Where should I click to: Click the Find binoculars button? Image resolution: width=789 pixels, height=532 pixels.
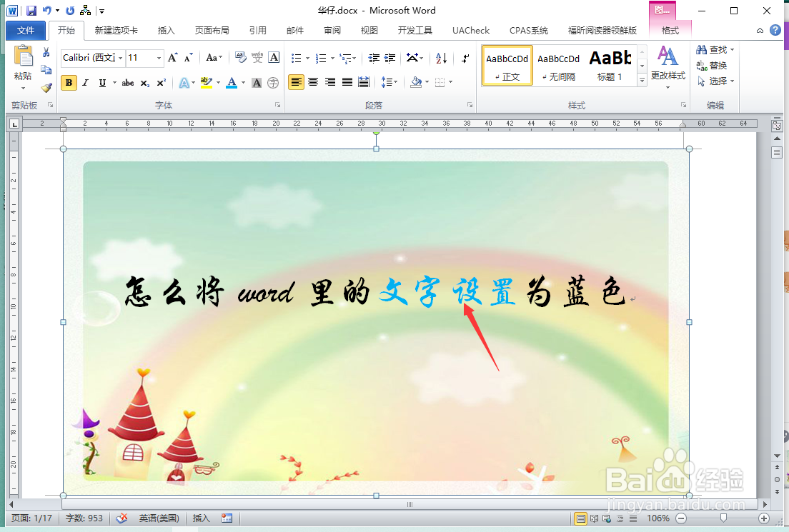[x=715, y=50]
